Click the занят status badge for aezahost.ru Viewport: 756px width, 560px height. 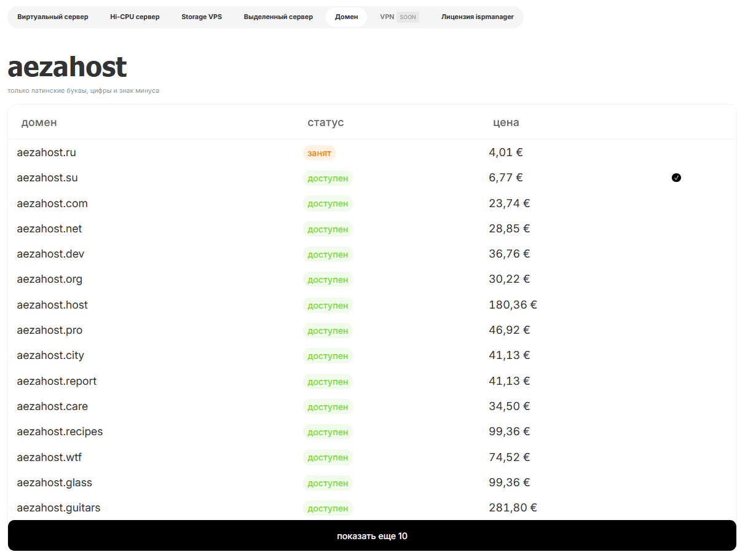319,153
